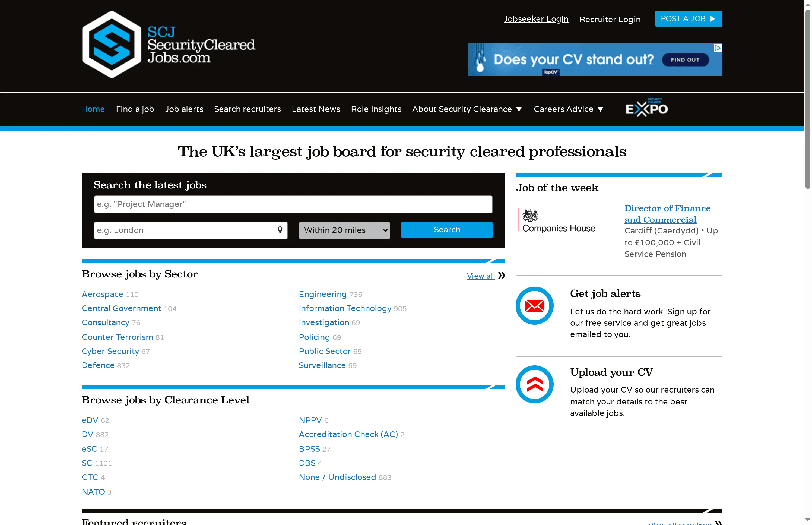Browse Defence sector jobs
Viewport: 812px width, 525px height.
[x=98, y=365]
